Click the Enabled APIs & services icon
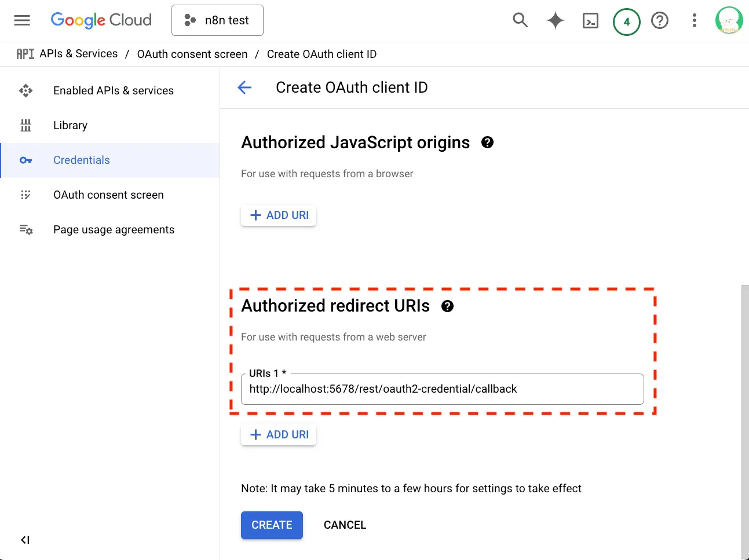The width and height of the screenshot is (749, 560). 25,90
